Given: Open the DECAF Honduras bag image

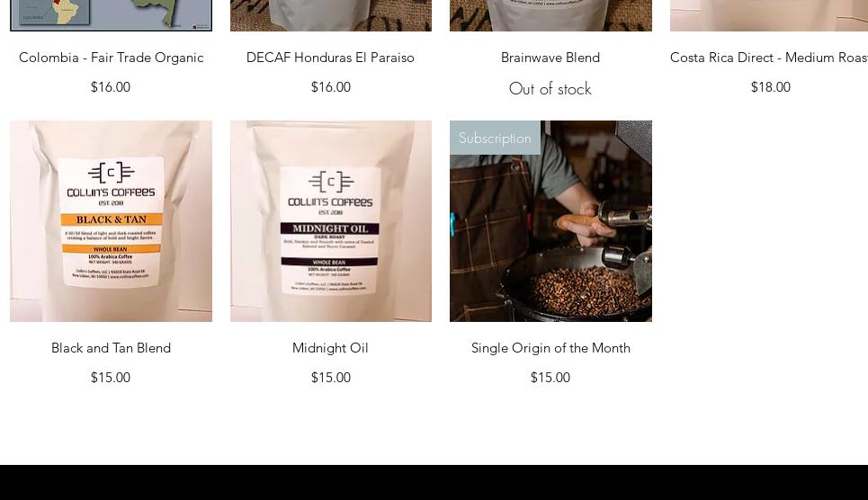Looking at the screenshot, I should click(x=330, y=15).
